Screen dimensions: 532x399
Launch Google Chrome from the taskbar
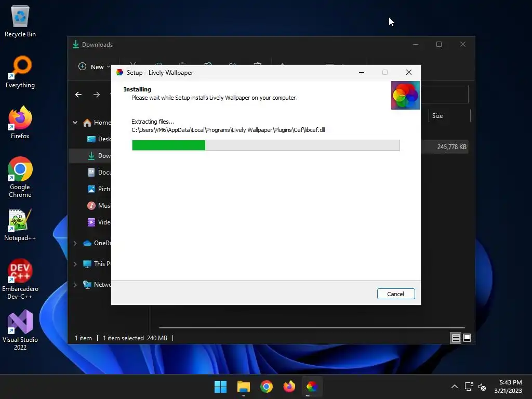pos(267,387)
